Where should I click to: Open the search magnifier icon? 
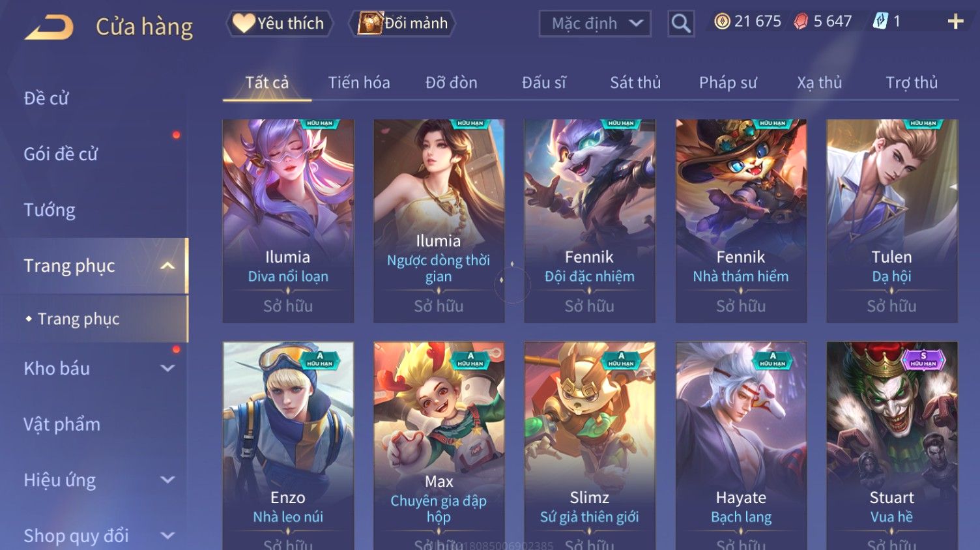pyautogui.click(x=681, y=23)
